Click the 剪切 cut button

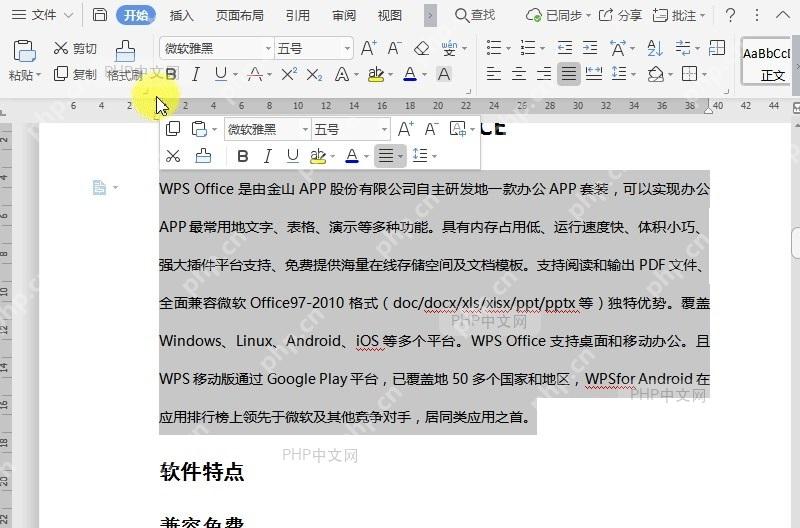pyautogui.click(x=75, y=48)
